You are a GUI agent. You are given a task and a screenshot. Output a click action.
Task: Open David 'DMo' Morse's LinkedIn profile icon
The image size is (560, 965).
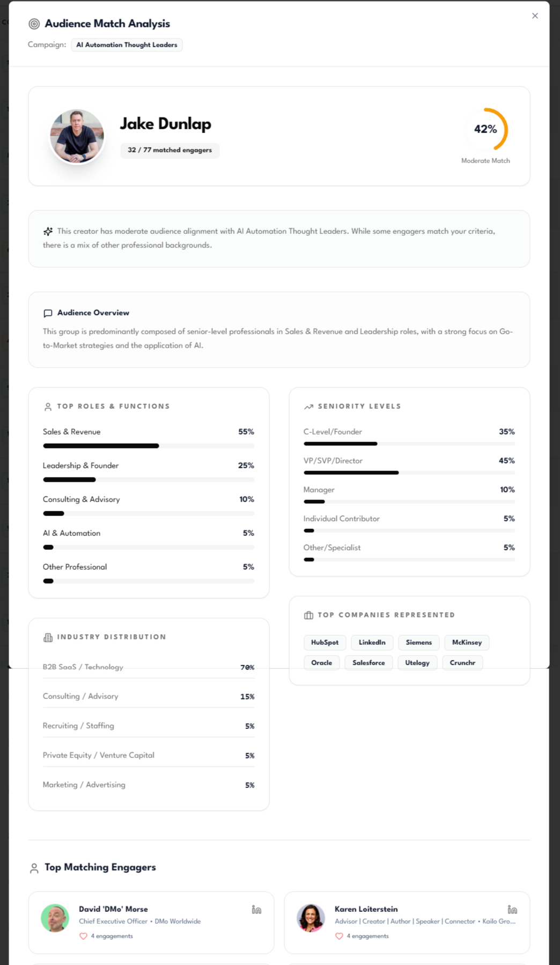click(256, 909)
